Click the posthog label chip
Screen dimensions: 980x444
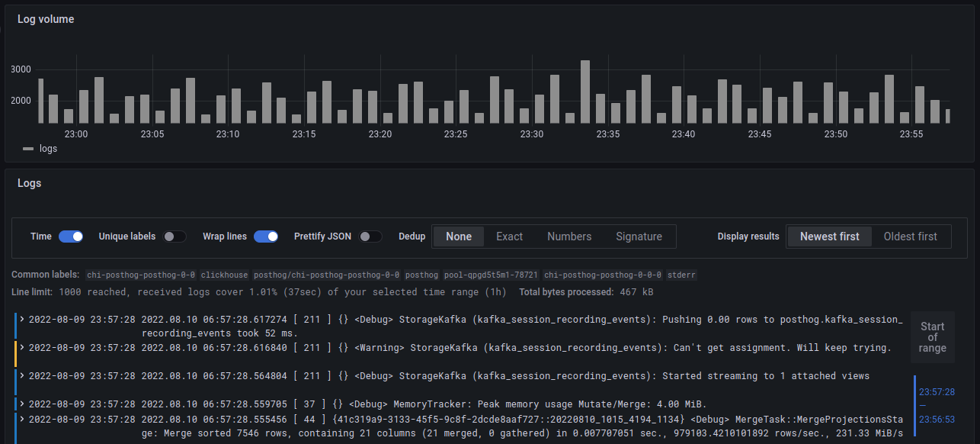(421, 275)
